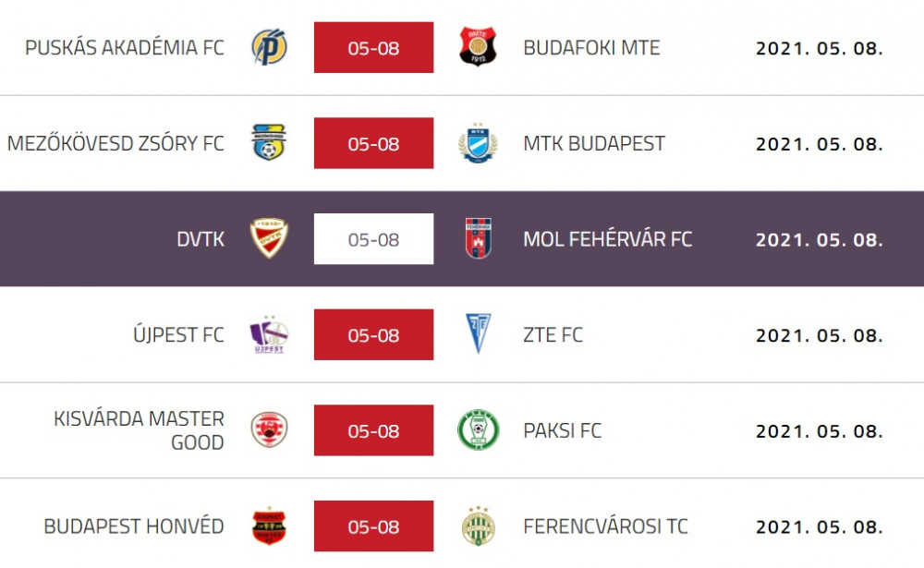The width and height of the screenshot is (924, 568).
Task: Select the Budapest Honvéd crest
Action: coord(269,526)
